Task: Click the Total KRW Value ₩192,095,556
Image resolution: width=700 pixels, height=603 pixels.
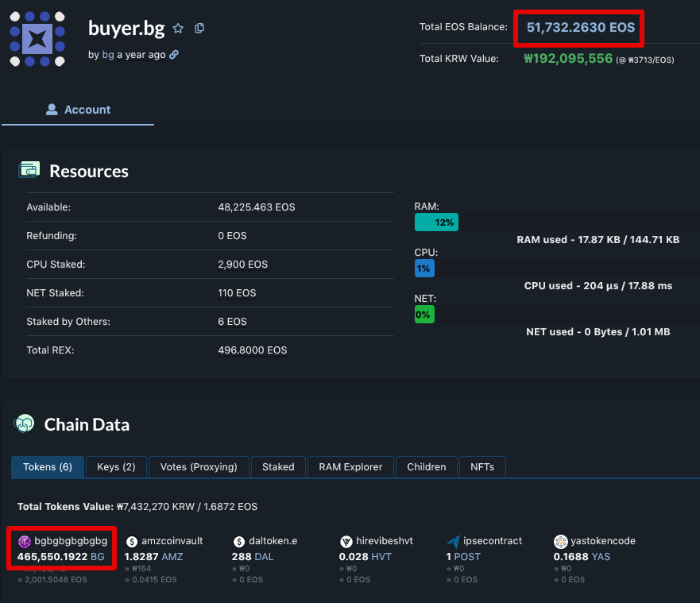Action: (568, 59)
